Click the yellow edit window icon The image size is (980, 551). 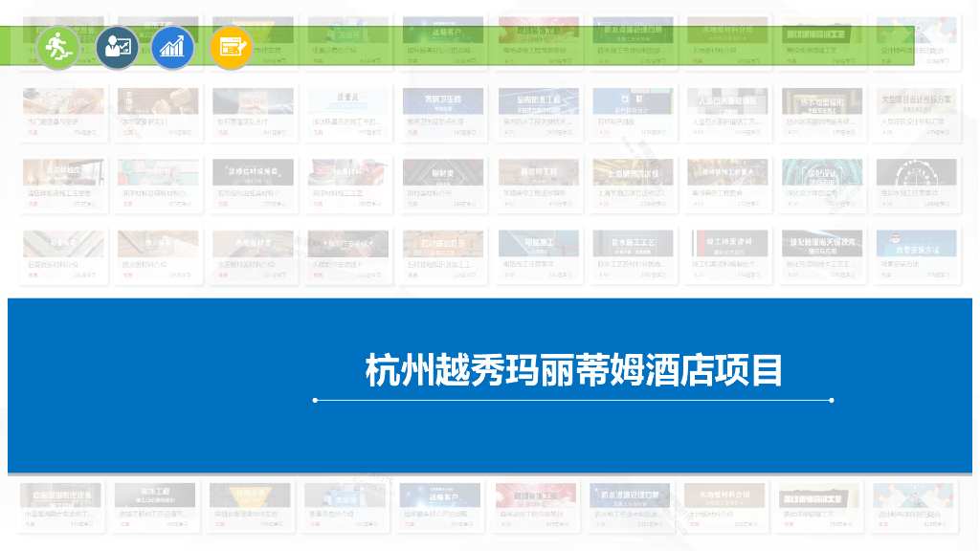(x=231, y=48)
